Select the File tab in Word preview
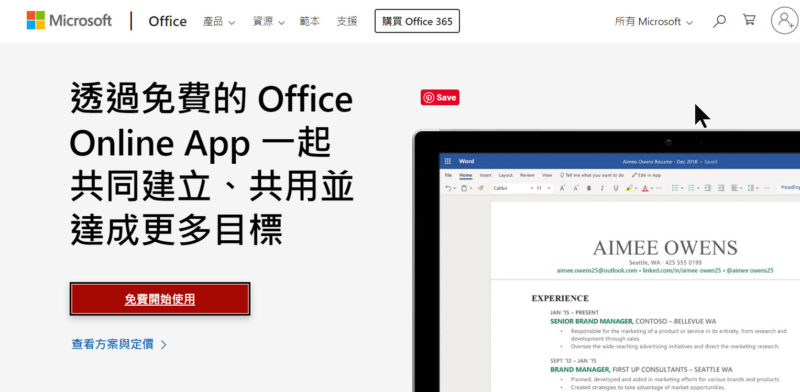 [x=448, y=175]
